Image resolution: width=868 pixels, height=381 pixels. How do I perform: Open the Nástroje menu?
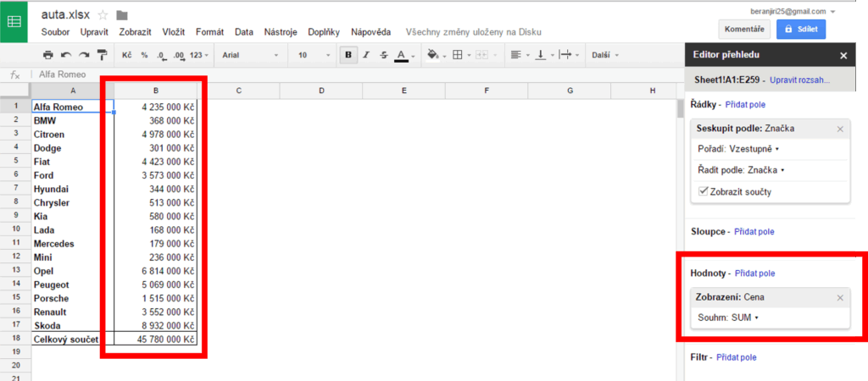281,32
